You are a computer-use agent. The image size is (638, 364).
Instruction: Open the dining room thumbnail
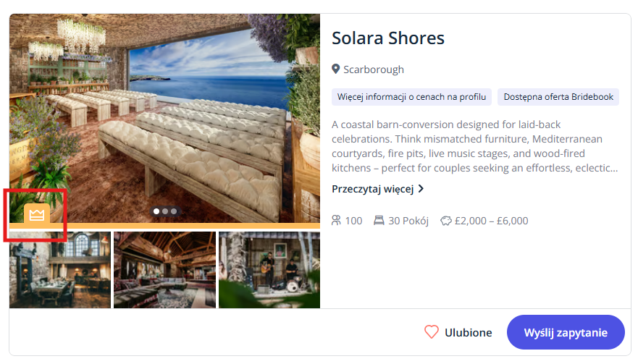click(x=60, y=270)
